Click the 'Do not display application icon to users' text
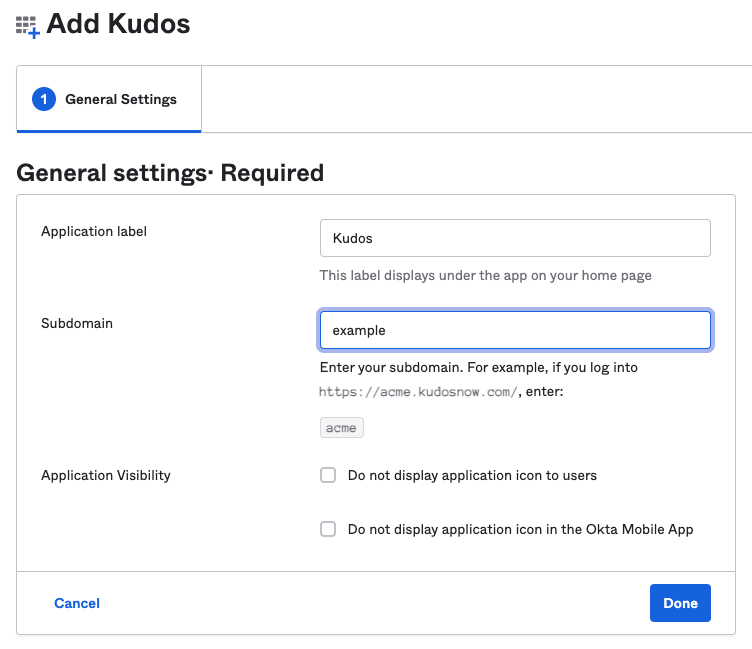Image resolution: width=752 pixels, height=649 pixels. [x=472, y=475]
